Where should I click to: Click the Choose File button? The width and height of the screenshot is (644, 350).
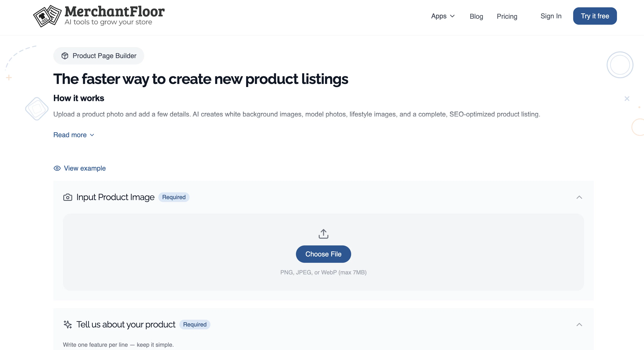(323, 254)
